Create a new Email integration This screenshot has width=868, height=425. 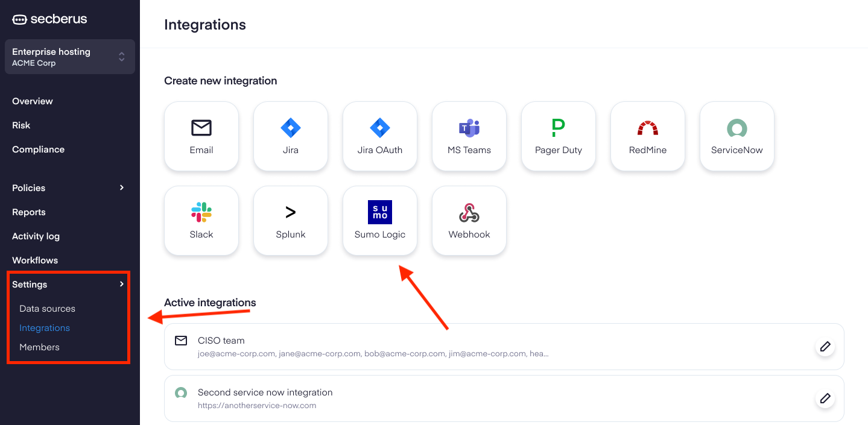click(201, 136)
